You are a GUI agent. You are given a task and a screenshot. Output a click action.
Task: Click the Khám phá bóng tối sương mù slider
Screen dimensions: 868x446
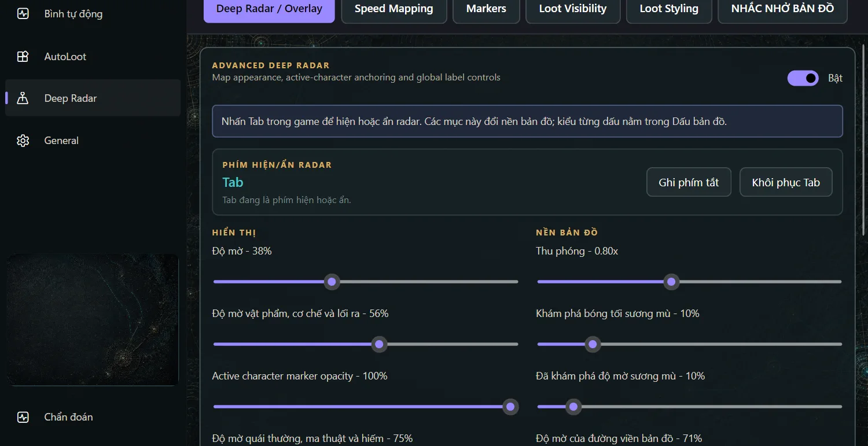click(689, 344)
